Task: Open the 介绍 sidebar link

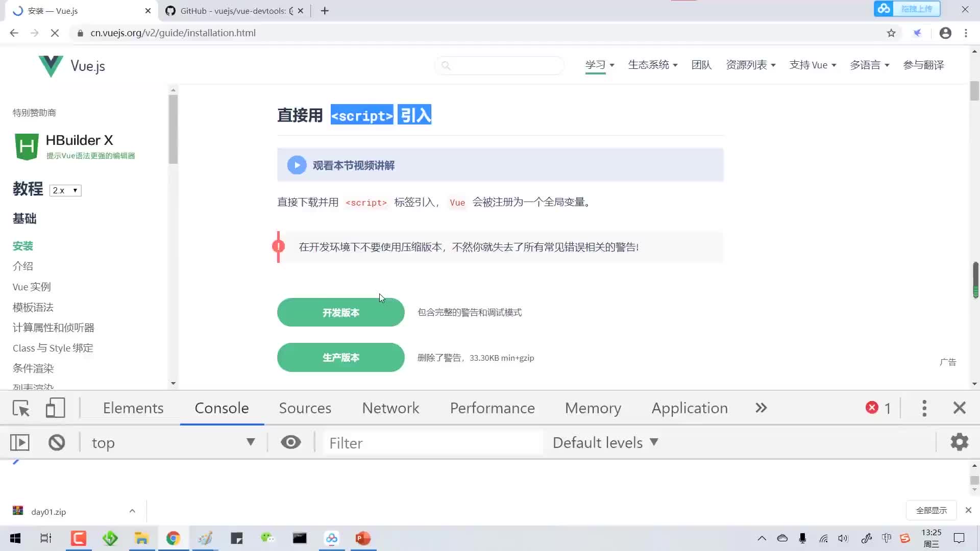Action: coord(23,266)
